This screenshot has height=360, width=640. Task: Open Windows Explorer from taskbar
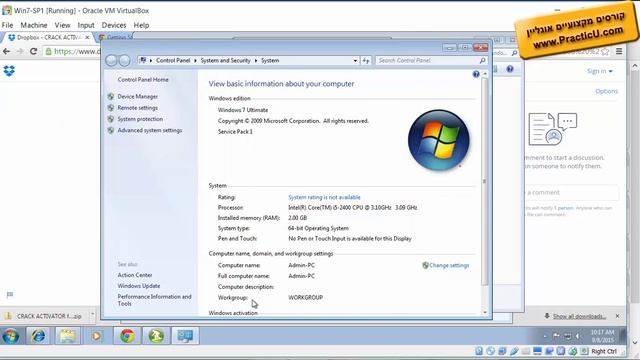(x=67, y=336)
